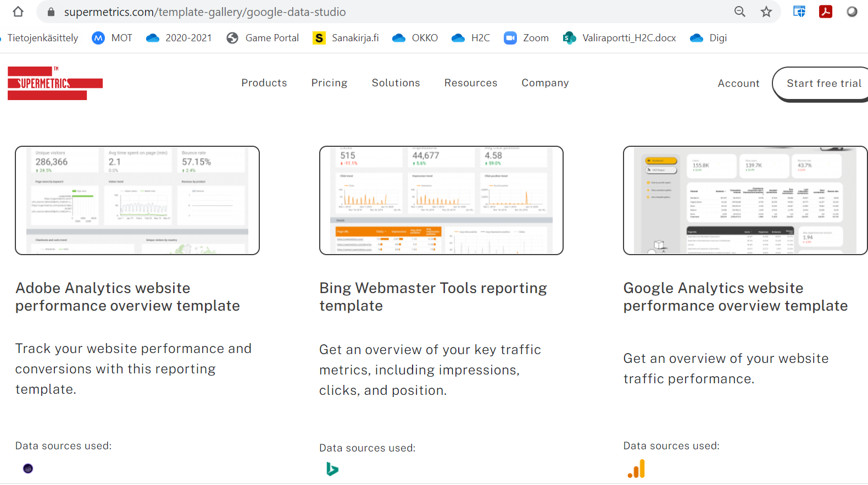The height and width of the screenshot is (485, 868).
Task: Open the Digi cloud bookmark
Action: point(708,38)
